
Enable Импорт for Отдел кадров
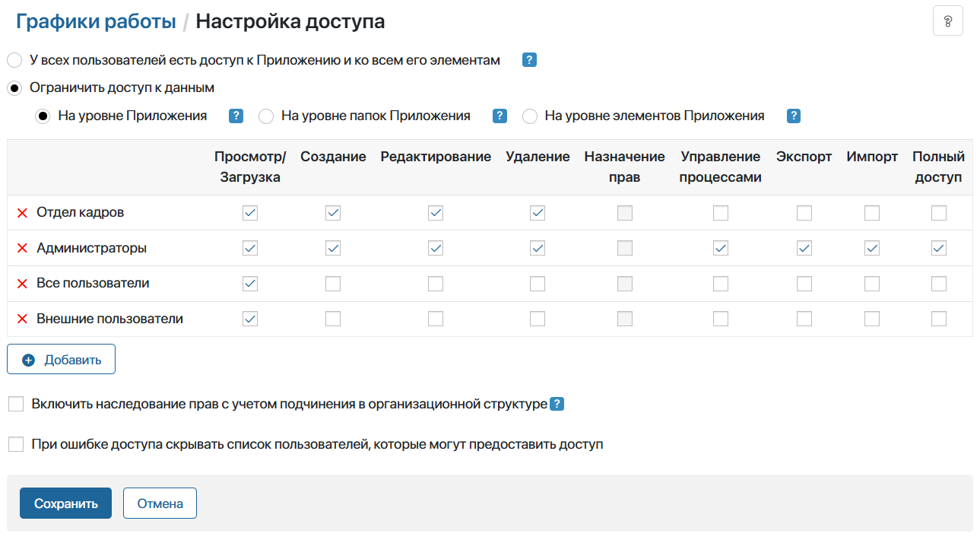tap(872, 213)
